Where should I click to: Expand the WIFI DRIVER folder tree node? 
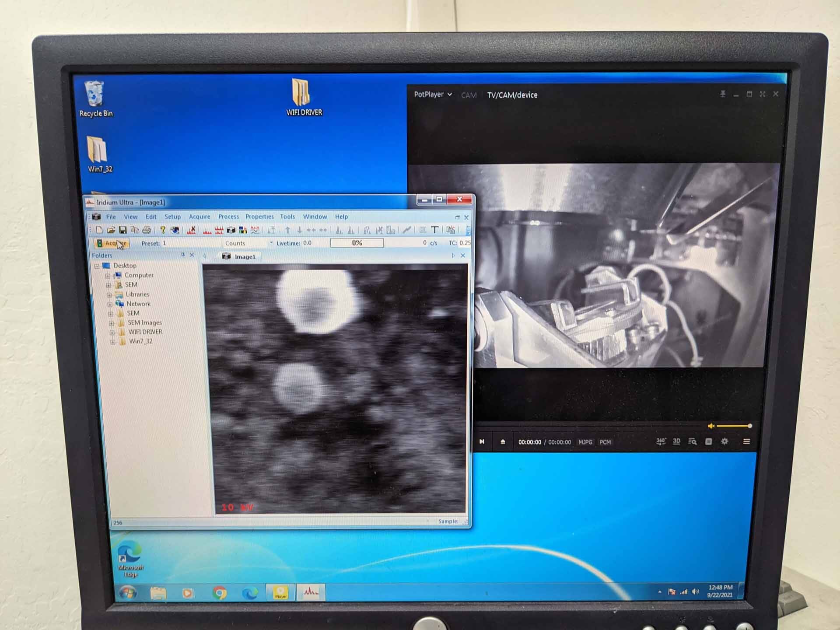click(x=112, y=332)
